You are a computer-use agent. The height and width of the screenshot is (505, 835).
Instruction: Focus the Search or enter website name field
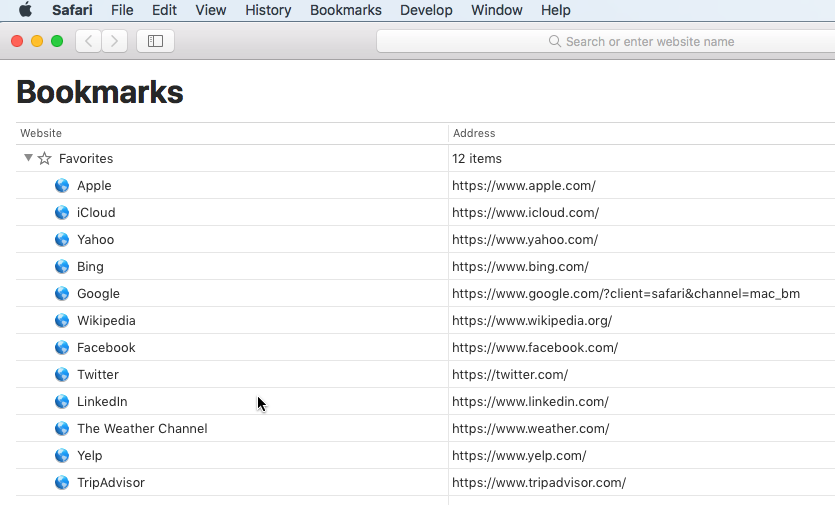[605, 41]
